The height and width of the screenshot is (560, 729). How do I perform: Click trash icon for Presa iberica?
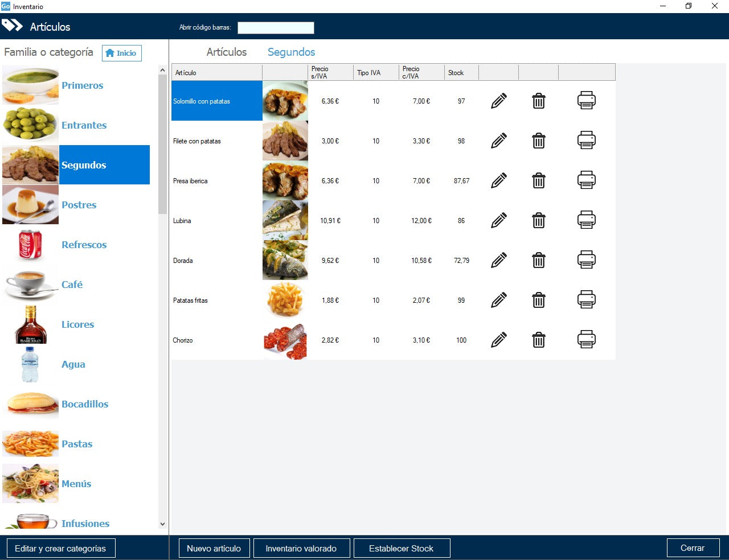[538, 180]
